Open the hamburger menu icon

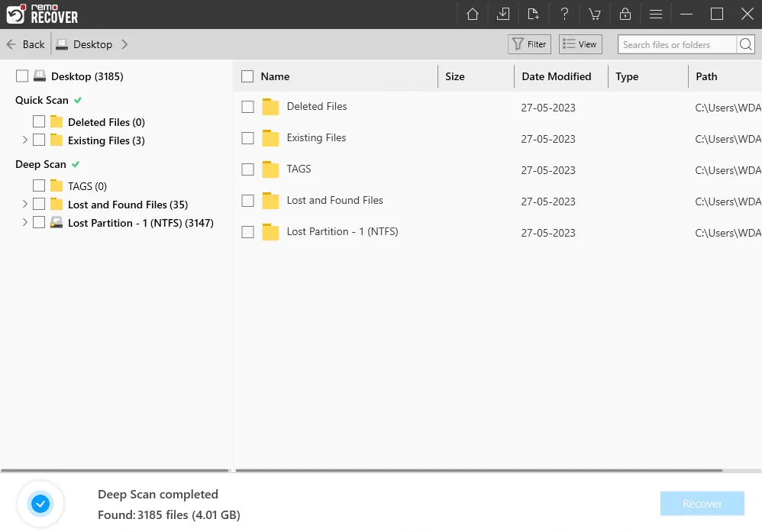pyautogui.click(x=656, y=14)
